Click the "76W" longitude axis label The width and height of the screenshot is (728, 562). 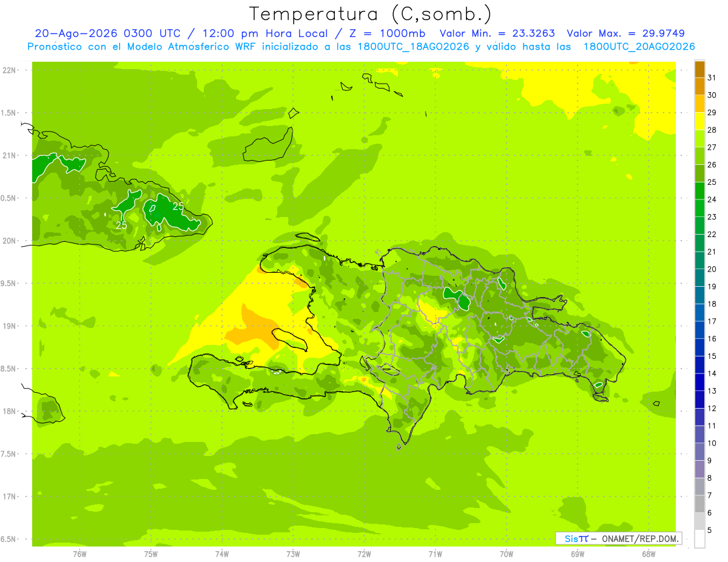[x=79, y=554]
